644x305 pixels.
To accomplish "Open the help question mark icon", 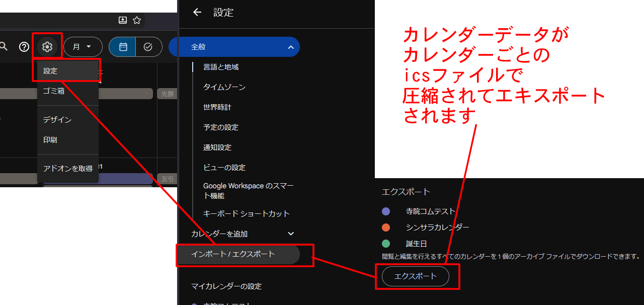I will (24, 47).
